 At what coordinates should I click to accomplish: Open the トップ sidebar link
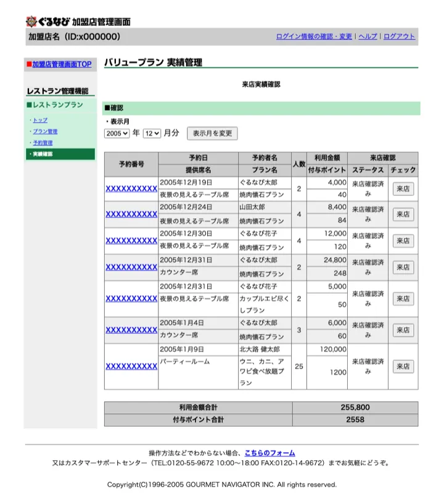(x=40, y=120)
